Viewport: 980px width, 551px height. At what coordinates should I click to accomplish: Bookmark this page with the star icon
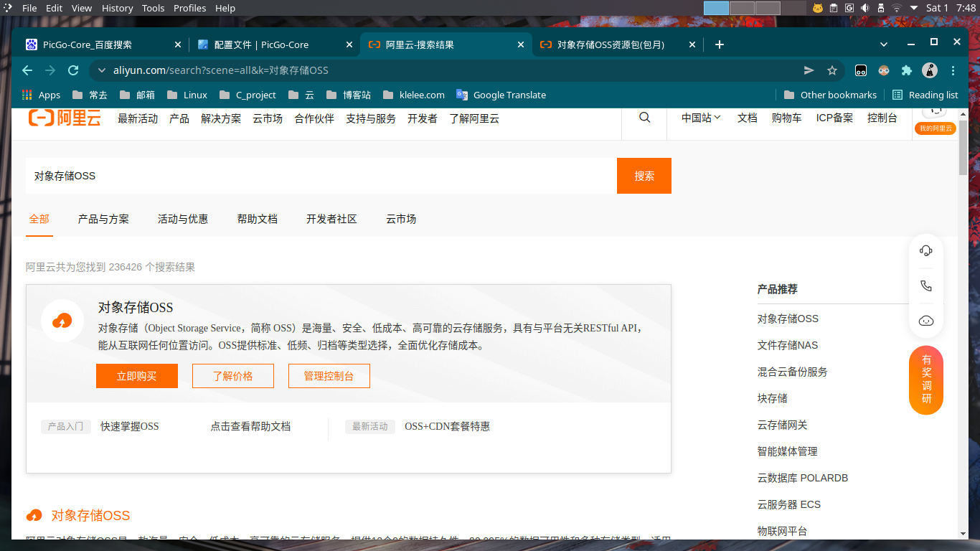[832, 70]
